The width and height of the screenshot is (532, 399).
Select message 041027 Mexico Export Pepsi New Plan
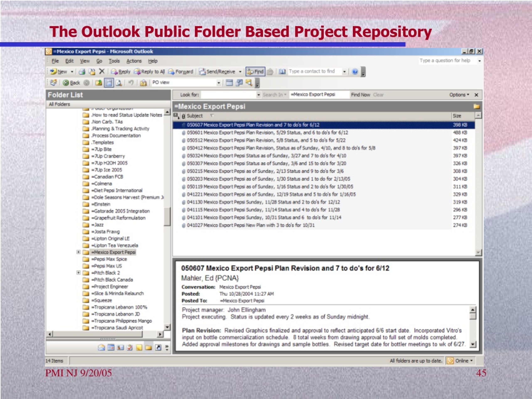click(324, 225)
